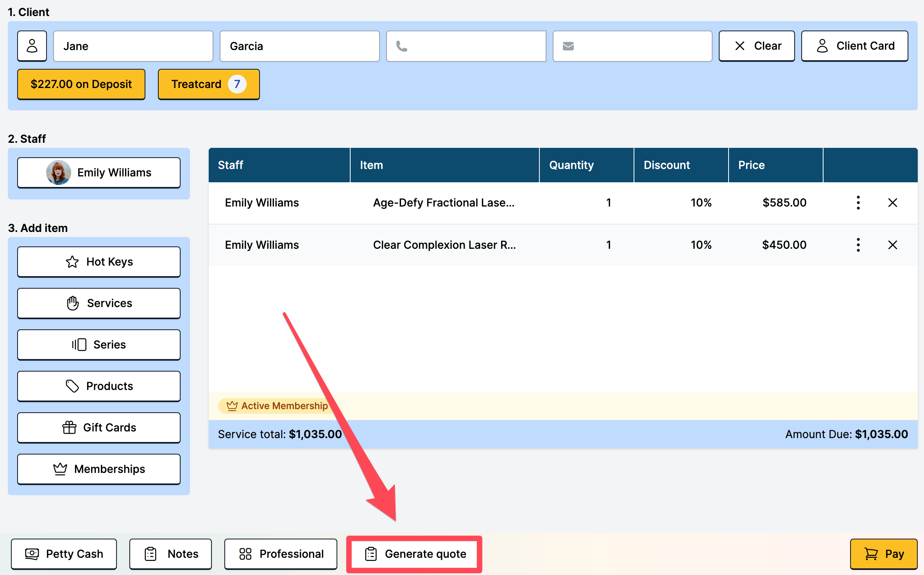Remove the Age-Defy Fractional Laser item
This screenshot has height=575, width=924.
[892, 203]
